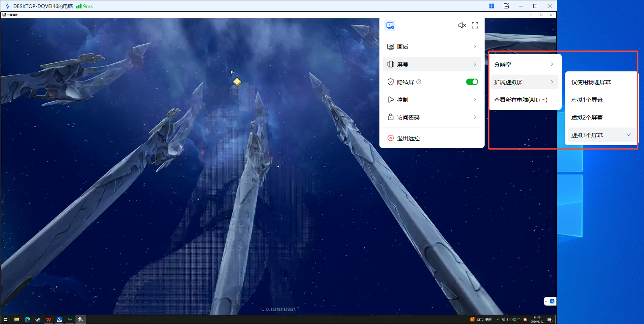Click the 22°C weather widget in taskbar

point(481,320)
